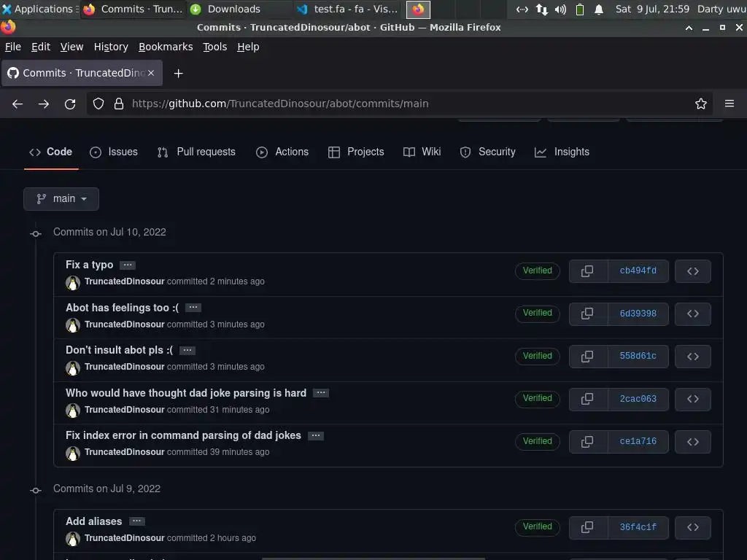The width and height of the screenshot is (747, 560).
Task: Go forward one page in Firefox
Action: tap(44, 104)
